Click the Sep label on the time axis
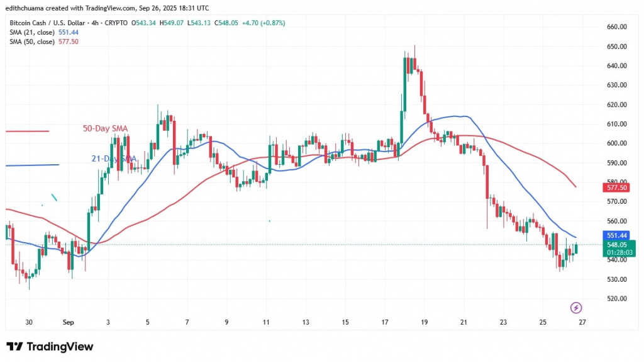644x363 pixels. click(x=68, y=321)
